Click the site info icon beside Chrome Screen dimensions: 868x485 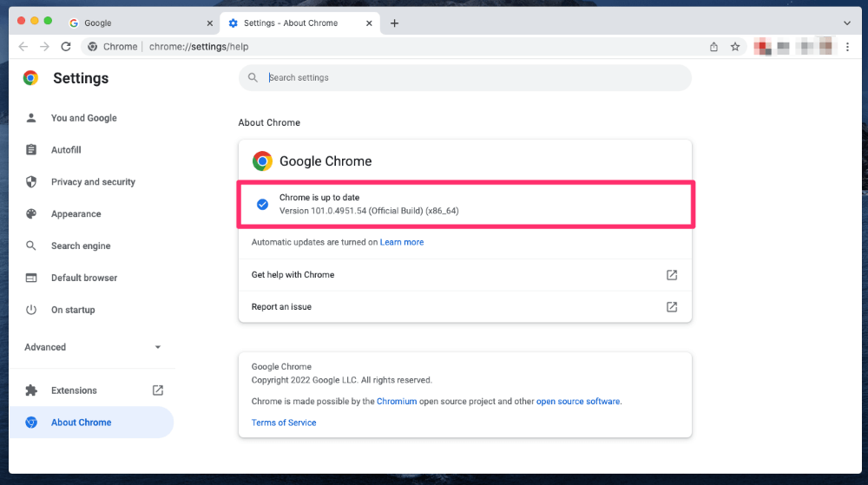click(x=93, y=47)
